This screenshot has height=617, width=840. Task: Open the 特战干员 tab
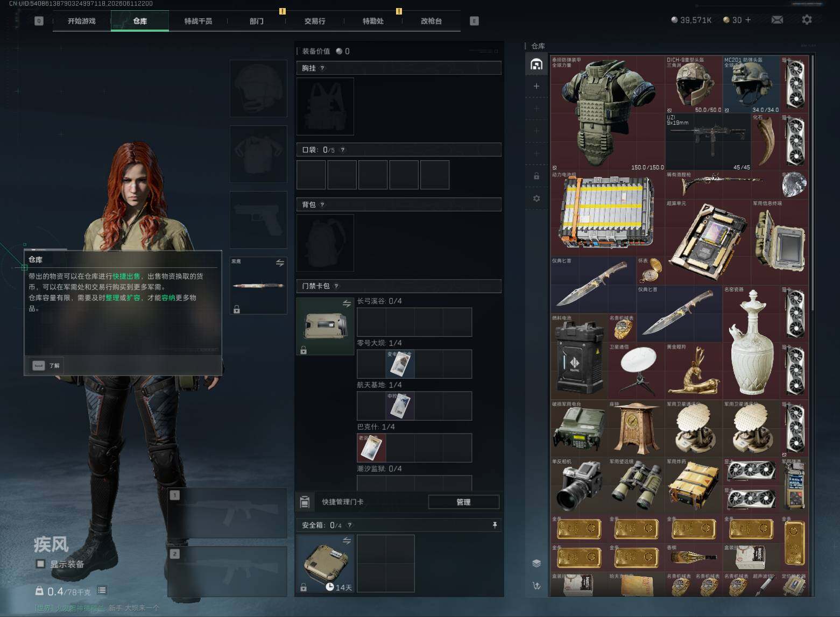click(x=198, y=21)
